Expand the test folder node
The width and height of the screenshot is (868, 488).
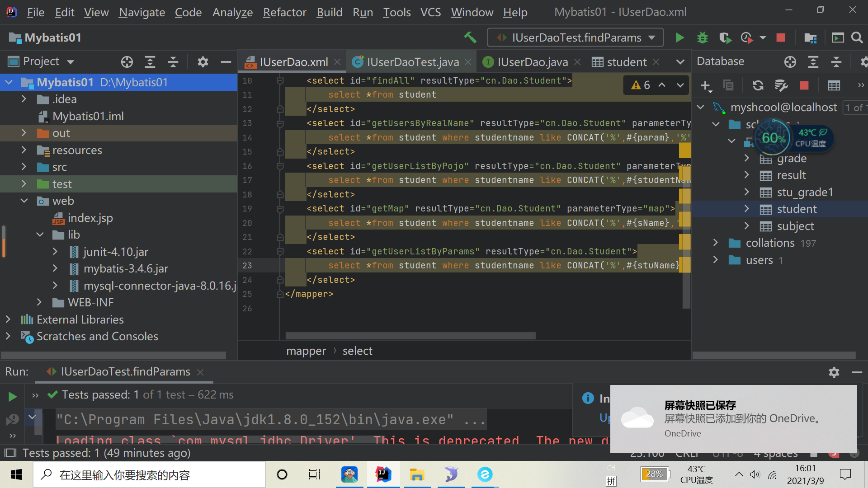(24, 184)
